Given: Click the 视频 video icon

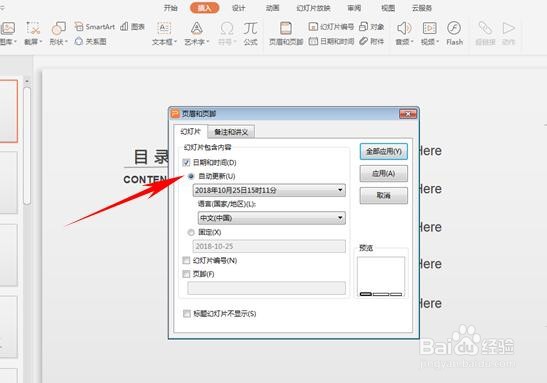Looking at the screenshot, I should coord(429,28).
